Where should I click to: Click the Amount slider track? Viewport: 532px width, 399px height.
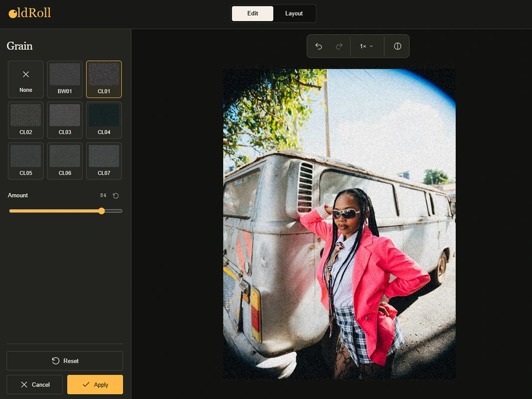point(66,211)
